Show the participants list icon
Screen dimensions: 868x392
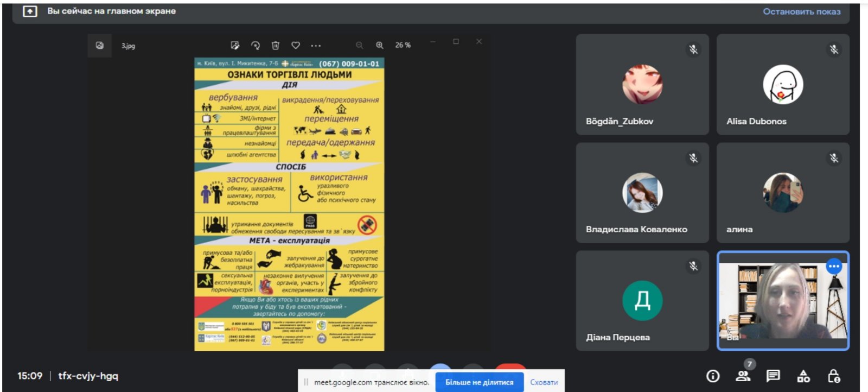click(x=743, y=376)
